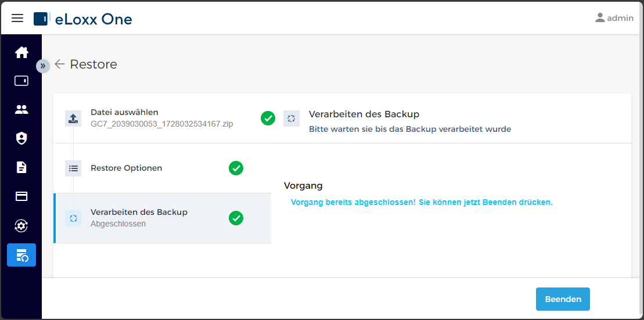Select the backup restore sidebar icon
Screen dimensions: 644x320
[x=21, y=255]
